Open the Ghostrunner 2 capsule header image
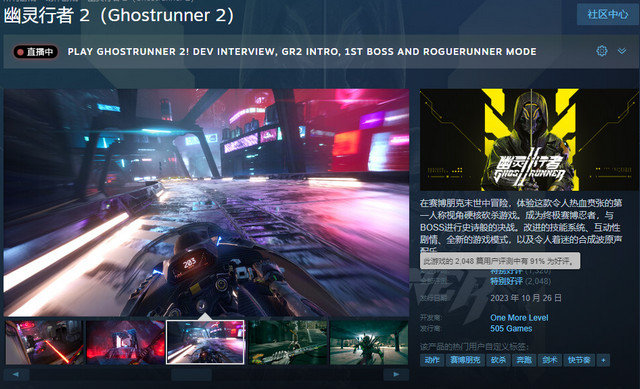The height and width of the screenshot is (389, 640). 529,140
